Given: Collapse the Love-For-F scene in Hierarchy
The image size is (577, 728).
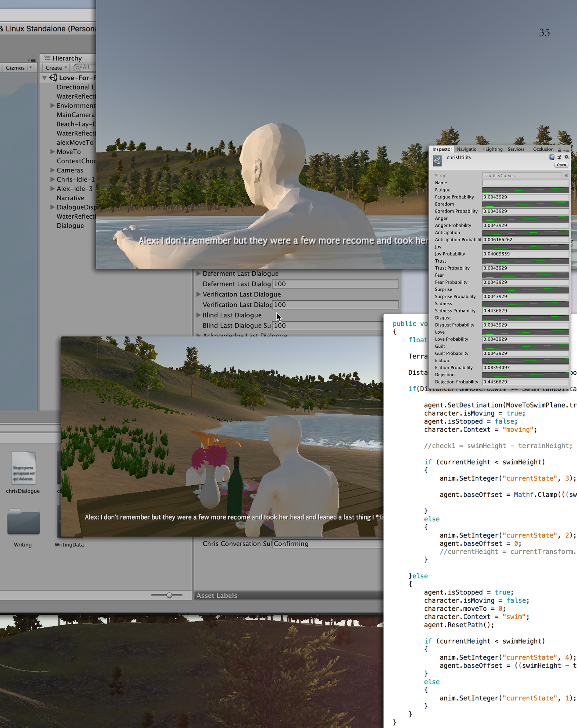Looking at the screenshot, I should click(44, 78).
